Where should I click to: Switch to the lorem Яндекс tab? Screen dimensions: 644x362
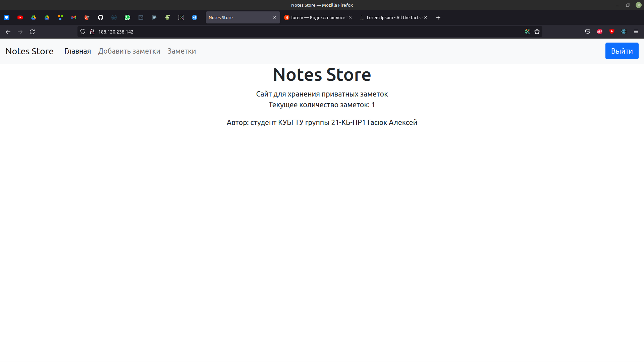click(x=318, y=17)
